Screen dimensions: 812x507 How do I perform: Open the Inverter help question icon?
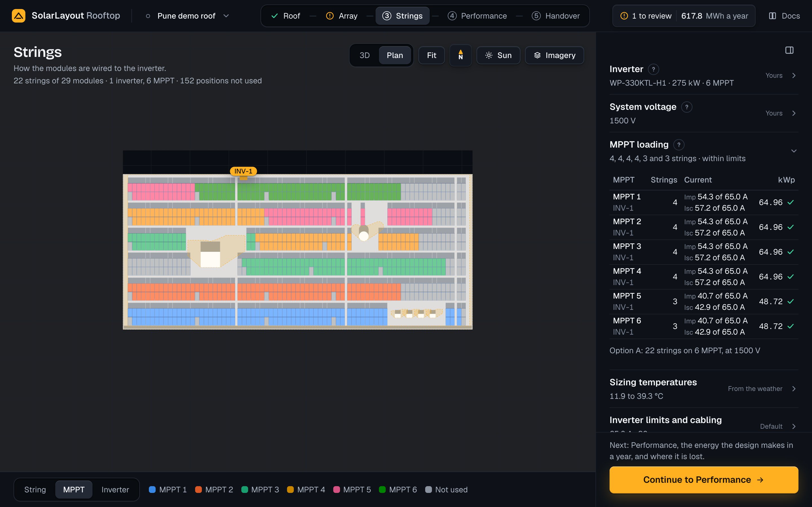[x=653, y=69]
